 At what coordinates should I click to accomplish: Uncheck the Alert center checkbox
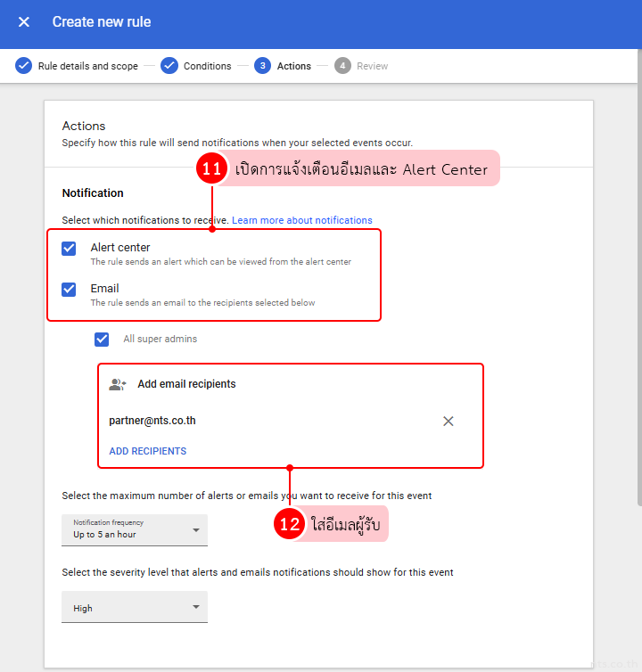[x=69, y=249]
